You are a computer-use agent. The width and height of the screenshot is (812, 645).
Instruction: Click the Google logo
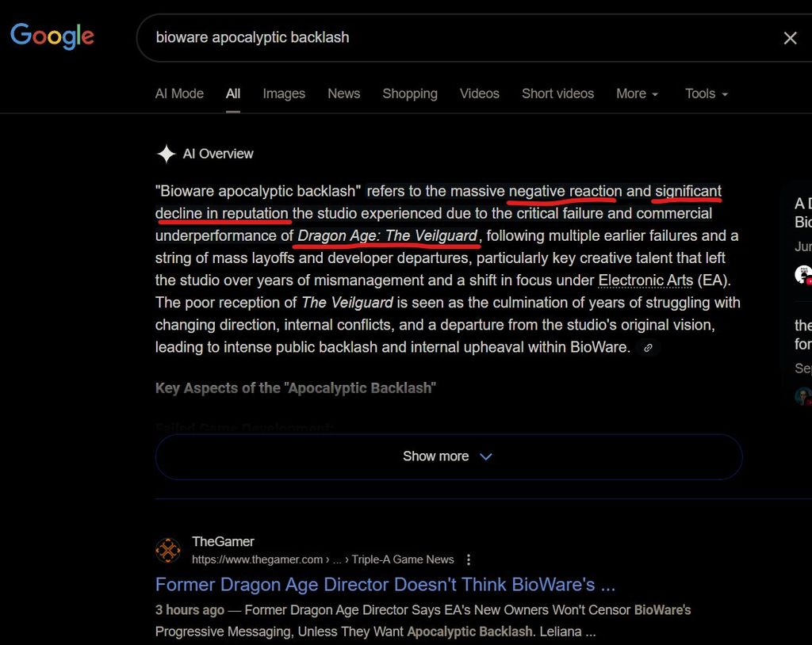(52, 36)
